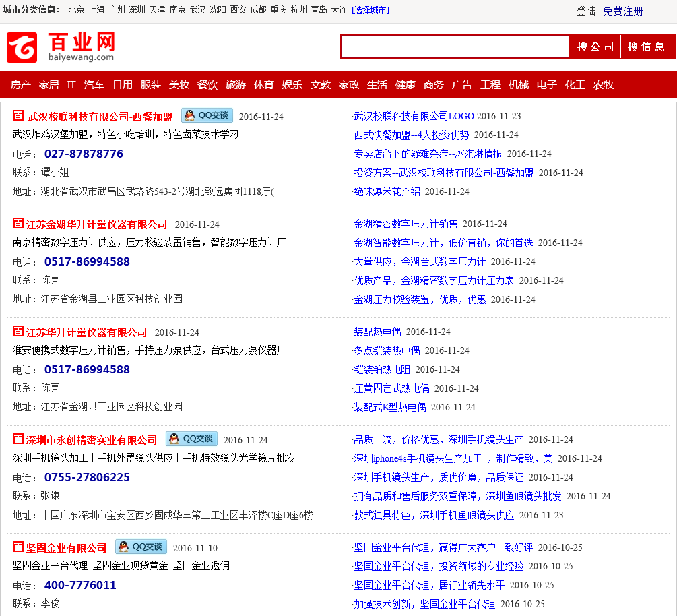Open the [选择城市] city selector
This screenshot has width=677, height=616.
[370, 10]
